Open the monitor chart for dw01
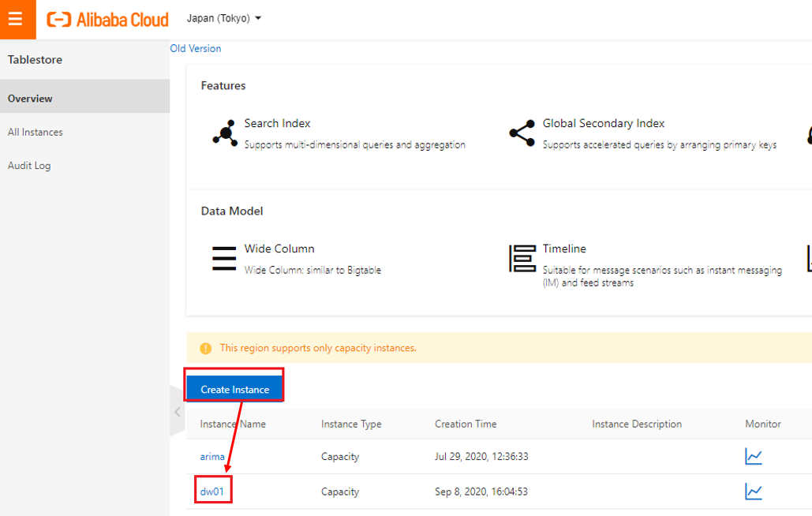 pyautogui.click(x=754, y=492)
